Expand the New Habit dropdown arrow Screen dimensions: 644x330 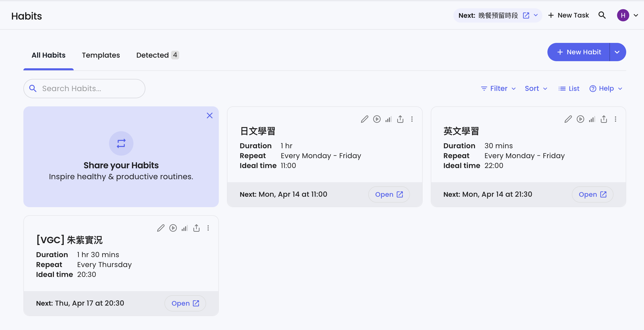[617, 52]
